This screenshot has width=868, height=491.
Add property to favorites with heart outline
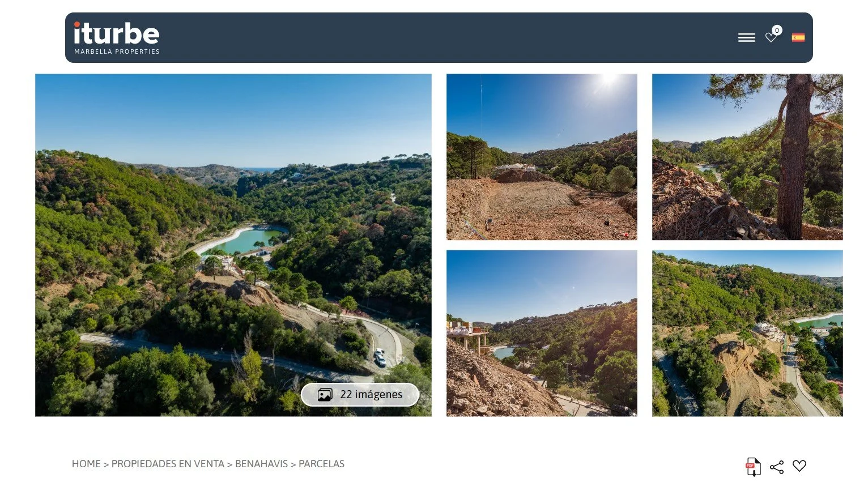tap(799, 466)
